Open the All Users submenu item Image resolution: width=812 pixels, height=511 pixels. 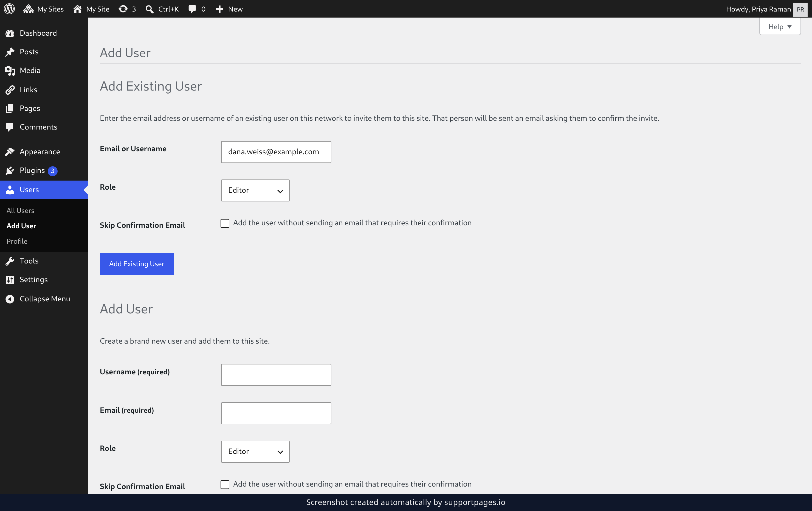20,210
